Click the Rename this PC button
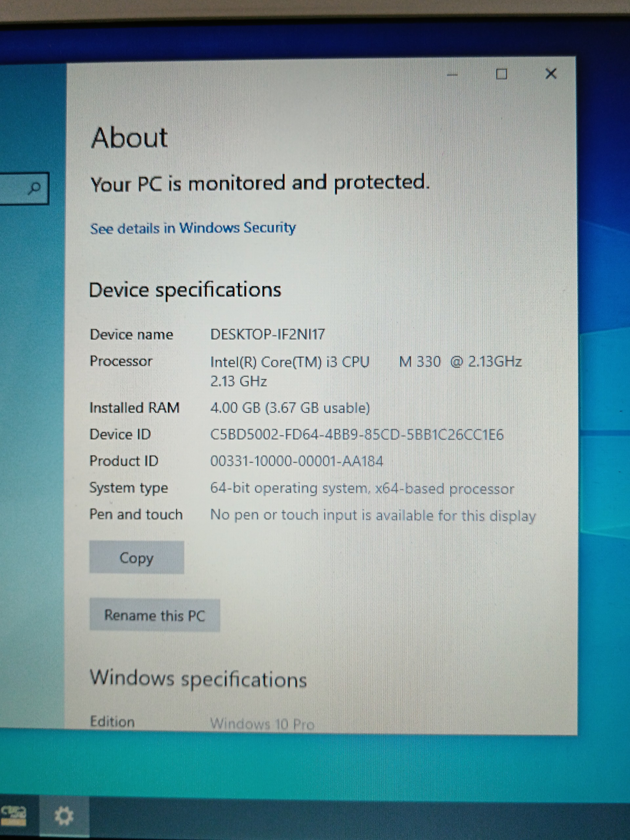This screenshot has height=840, width=630. 155,615
